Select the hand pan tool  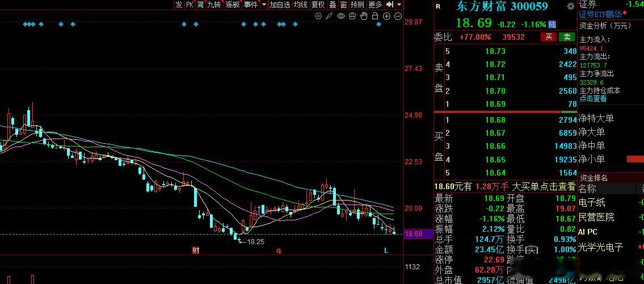tap(364, 16)
